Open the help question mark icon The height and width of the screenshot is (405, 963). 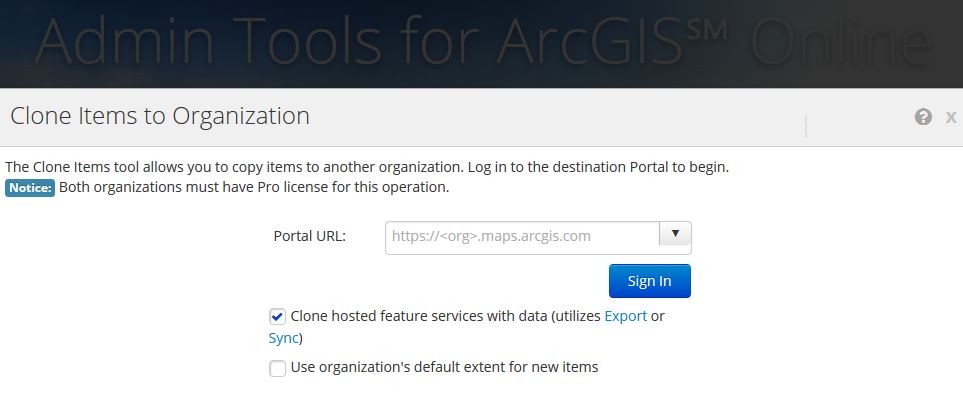[x=922, y=117]
